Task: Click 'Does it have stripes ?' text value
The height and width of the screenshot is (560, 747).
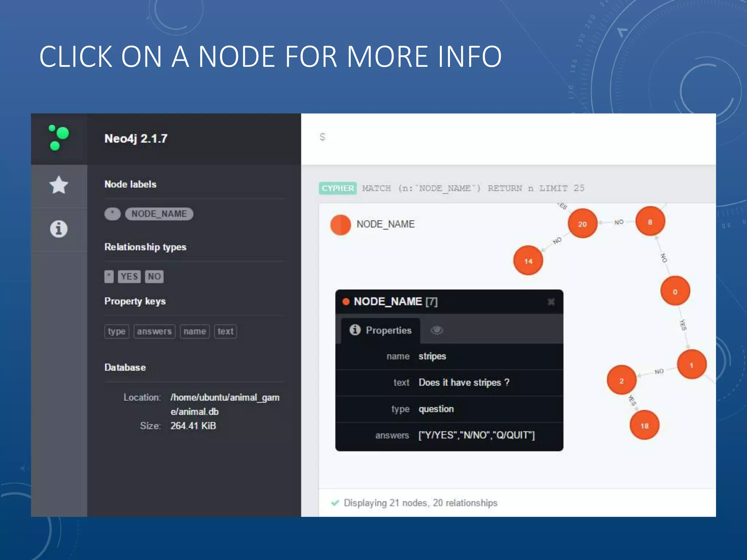Action: pyautogui.click(x=464, y=382)
